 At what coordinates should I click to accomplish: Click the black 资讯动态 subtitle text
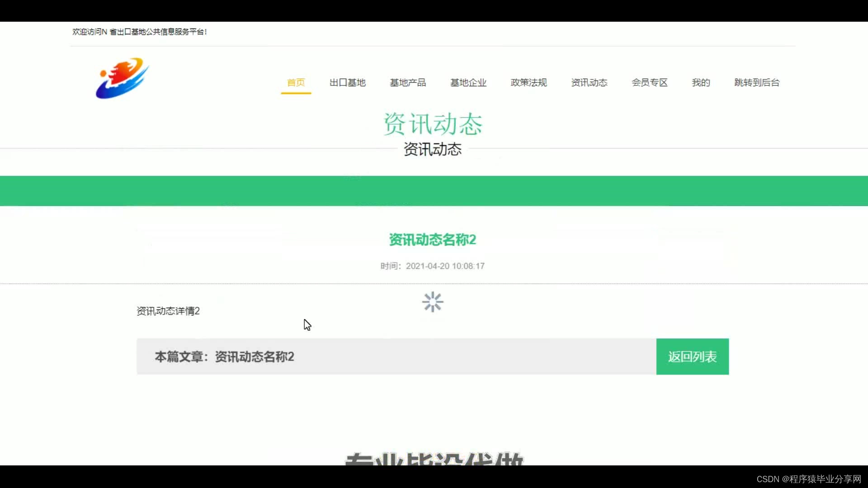coord(432,149)
